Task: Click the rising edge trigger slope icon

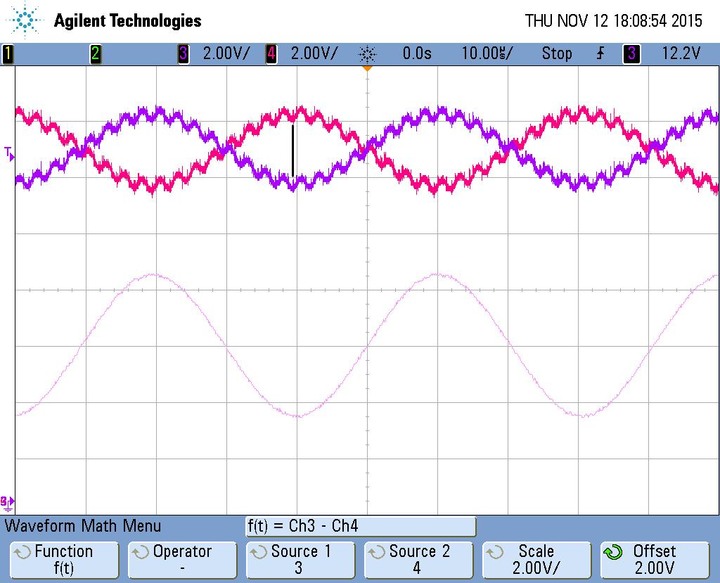Action: click(x=601, y=54)
